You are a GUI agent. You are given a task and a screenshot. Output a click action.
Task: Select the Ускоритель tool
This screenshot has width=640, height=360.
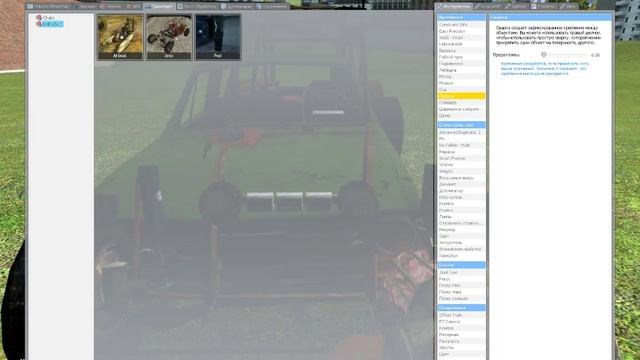point(461,242)
